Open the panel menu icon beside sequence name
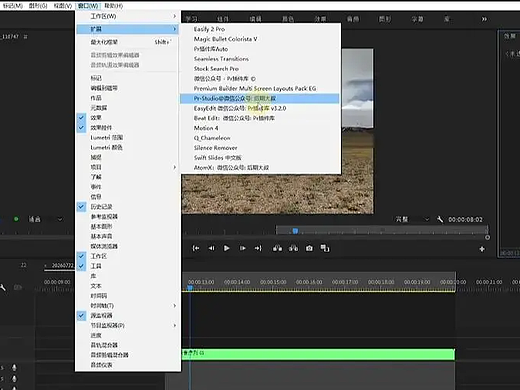 click(x=26, y=36)
